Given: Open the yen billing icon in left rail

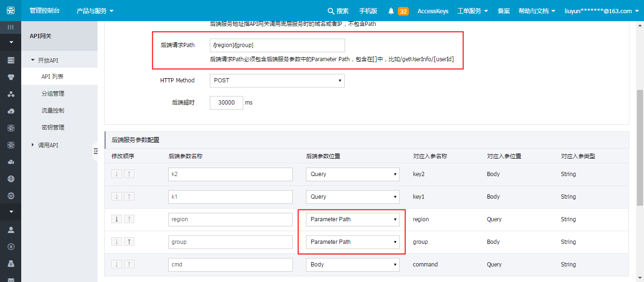Looking at the screenshot, I should point(10,247).
